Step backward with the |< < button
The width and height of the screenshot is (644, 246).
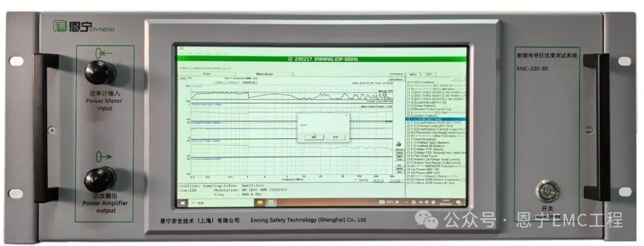(378, 180)
